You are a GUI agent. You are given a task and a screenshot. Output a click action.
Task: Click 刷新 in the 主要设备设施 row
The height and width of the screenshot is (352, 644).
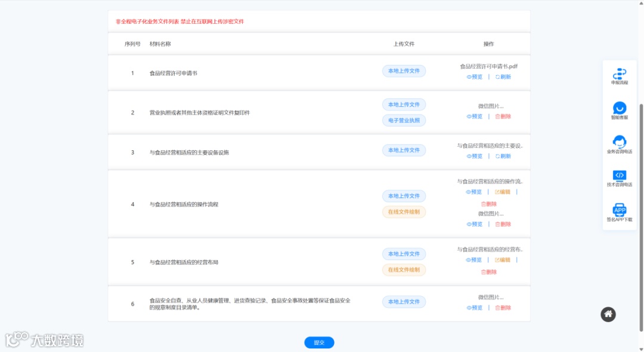[503, 156]
